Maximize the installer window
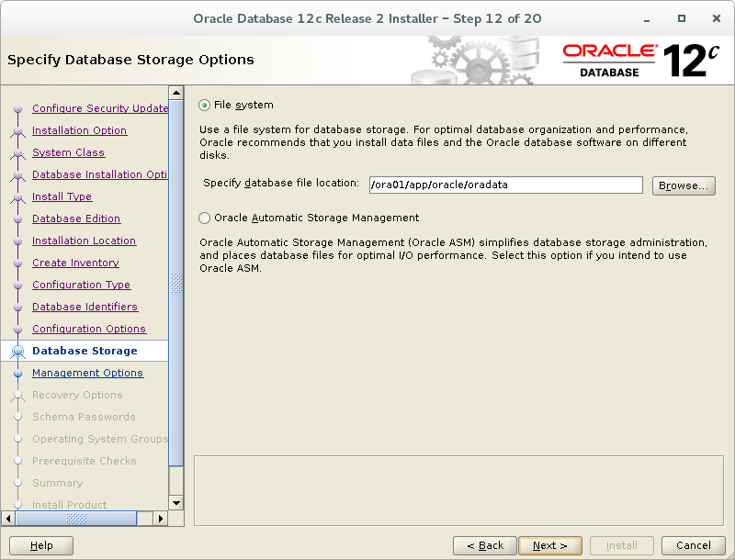Screen dimensions: 735x560 682,18
